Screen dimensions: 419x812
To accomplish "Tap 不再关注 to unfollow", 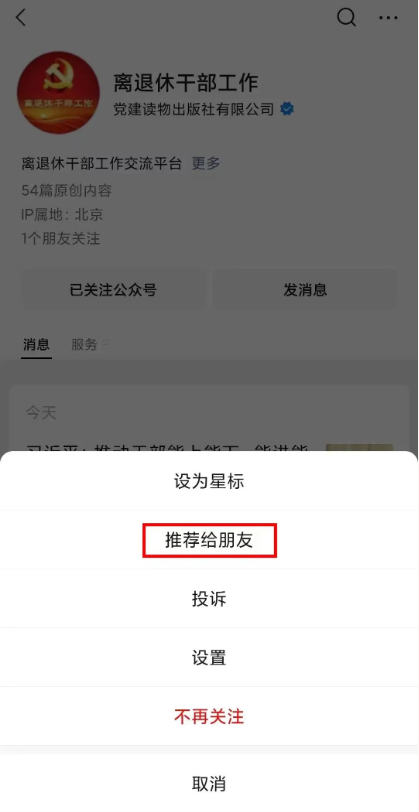I will (209, 717).
